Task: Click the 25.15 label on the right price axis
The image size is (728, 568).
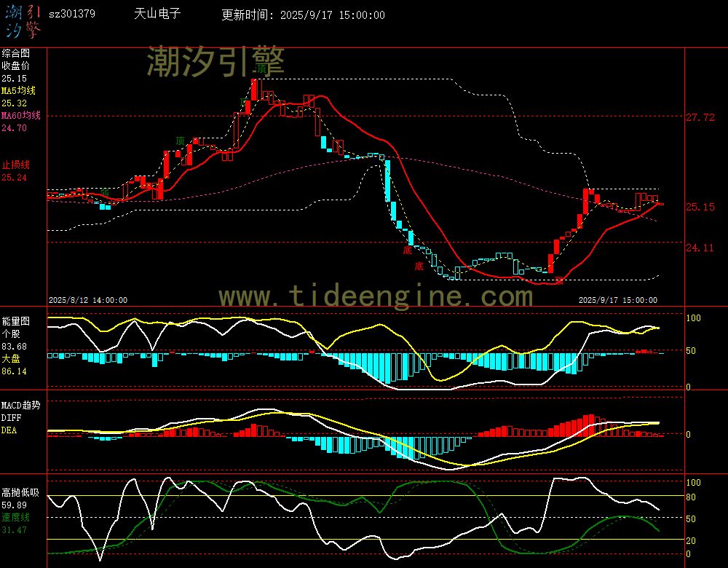Action: (700, 207)
